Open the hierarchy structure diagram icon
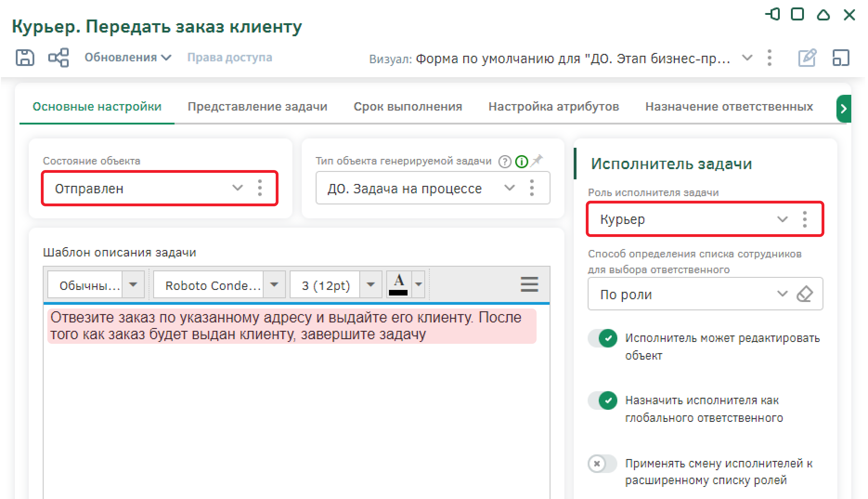The width and height of the screenshot is (868, 499). point(58,58)
